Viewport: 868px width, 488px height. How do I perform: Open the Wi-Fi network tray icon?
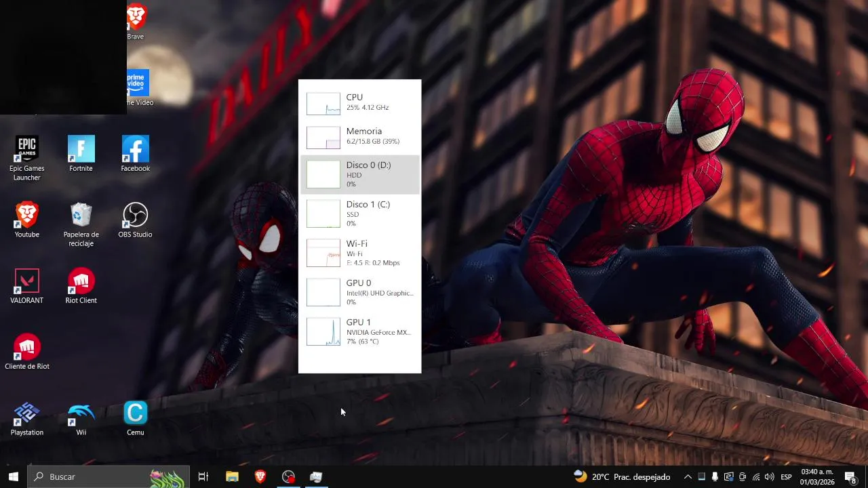[x=756, y=477]
